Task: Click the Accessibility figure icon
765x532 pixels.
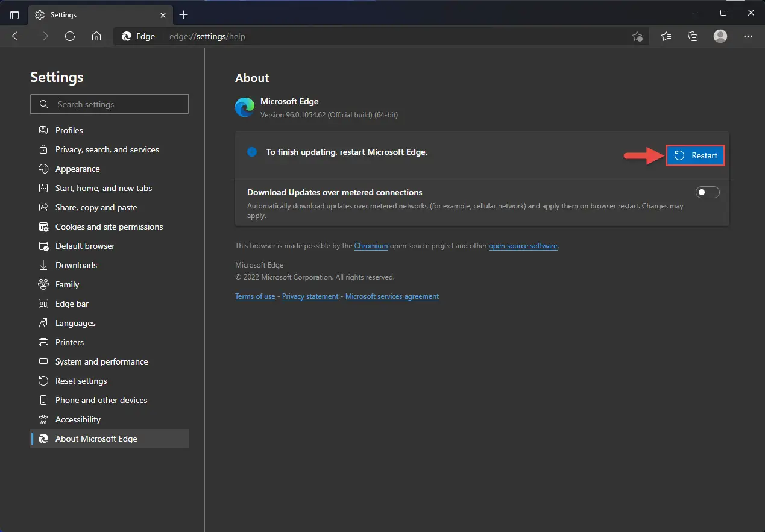Action: 43,419
